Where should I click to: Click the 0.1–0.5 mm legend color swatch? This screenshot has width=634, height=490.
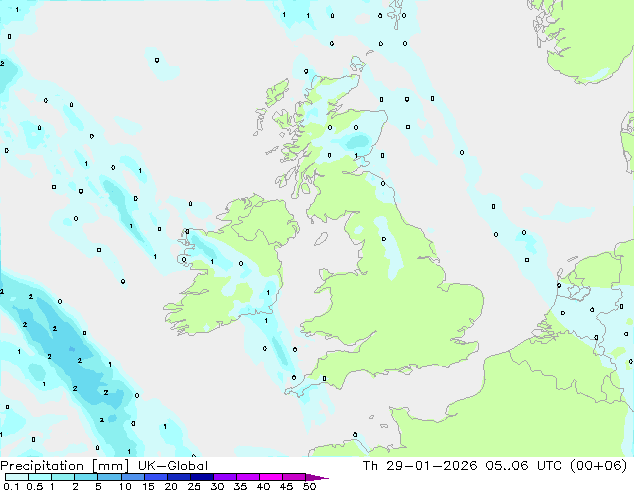click(17, 477)
